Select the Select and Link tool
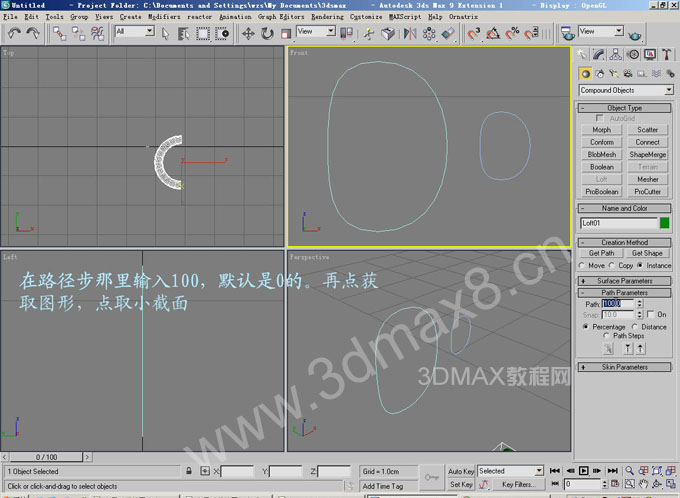Screen dimensions: 680x498 click(59, 33)
